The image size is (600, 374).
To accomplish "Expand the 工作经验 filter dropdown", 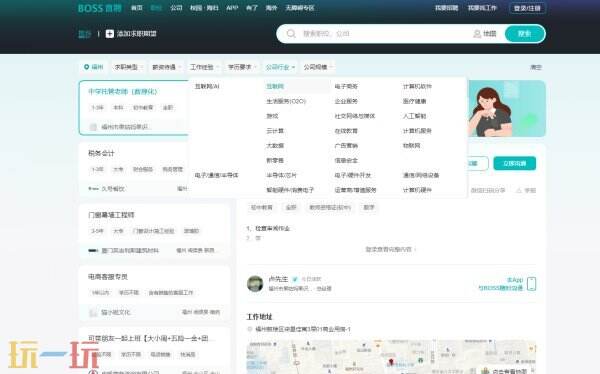I will tap(204, 67).
